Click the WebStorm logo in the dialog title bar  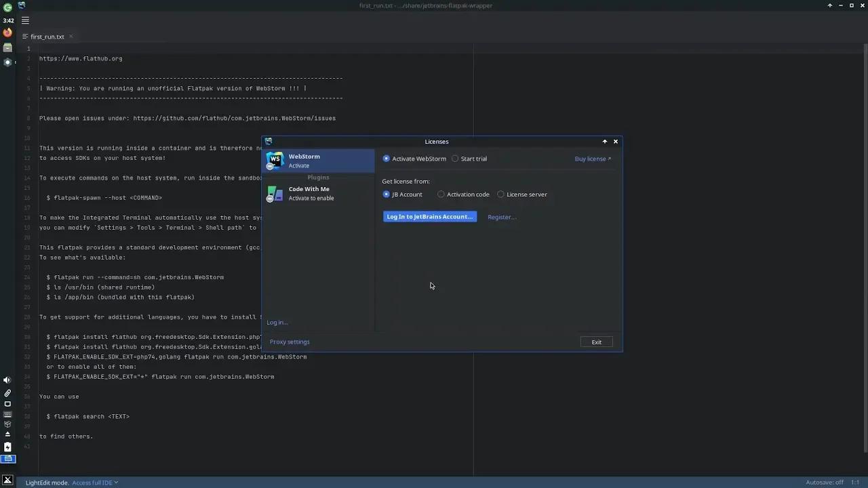[269, 141]
